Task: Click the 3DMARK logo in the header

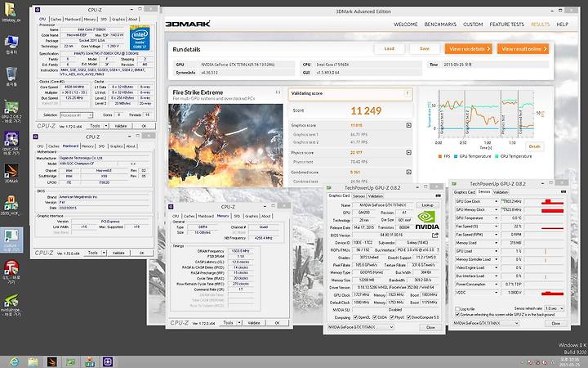Action: pyautogui.click(x=188, y=24)
